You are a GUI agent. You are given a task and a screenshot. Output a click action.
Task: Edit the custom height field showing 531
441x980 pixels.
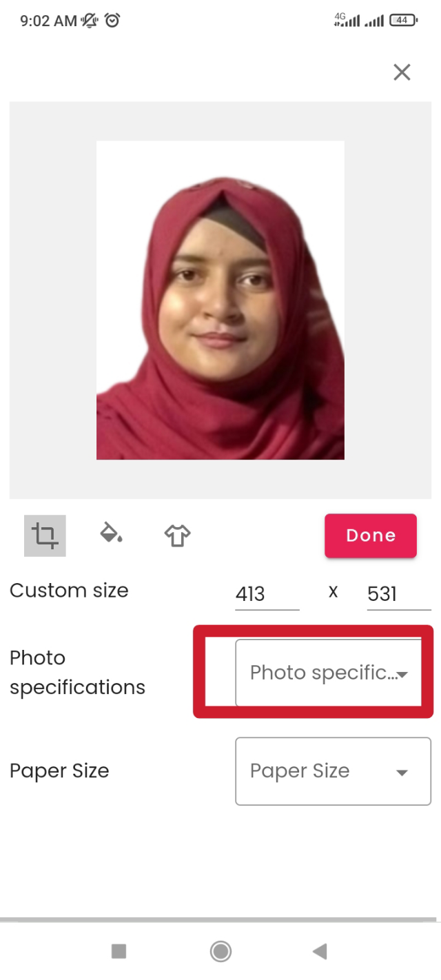[398, 594]
